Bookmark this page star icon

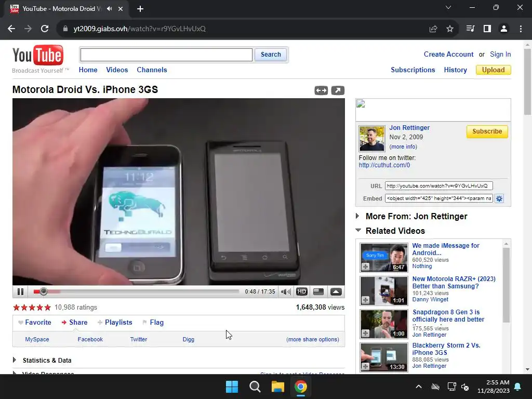(x=449, y=29)
